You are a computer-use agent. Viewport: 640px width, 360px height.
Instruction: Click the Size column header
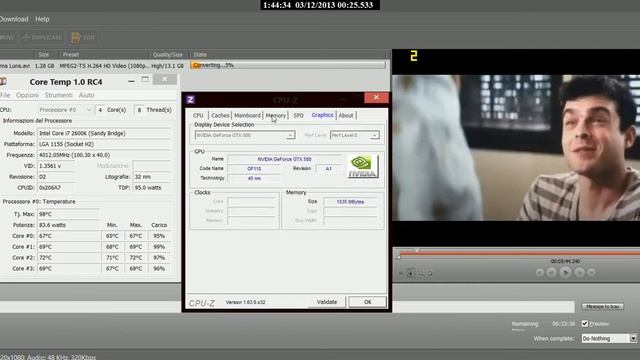click(x=44, y=55)
